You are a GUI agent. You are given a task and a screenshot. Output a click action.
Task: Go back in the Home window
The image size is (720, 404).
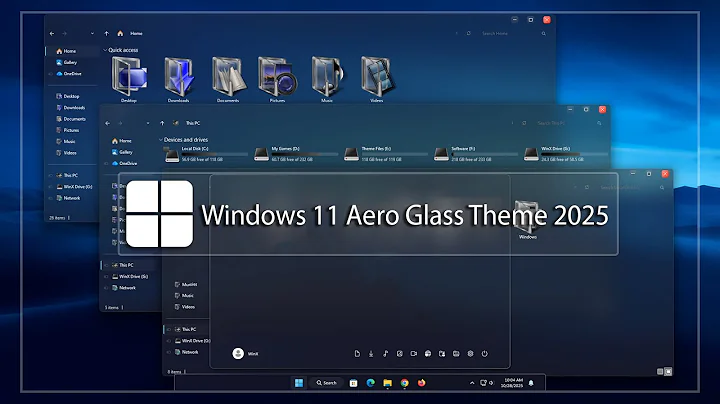click(x=52, y=34)
